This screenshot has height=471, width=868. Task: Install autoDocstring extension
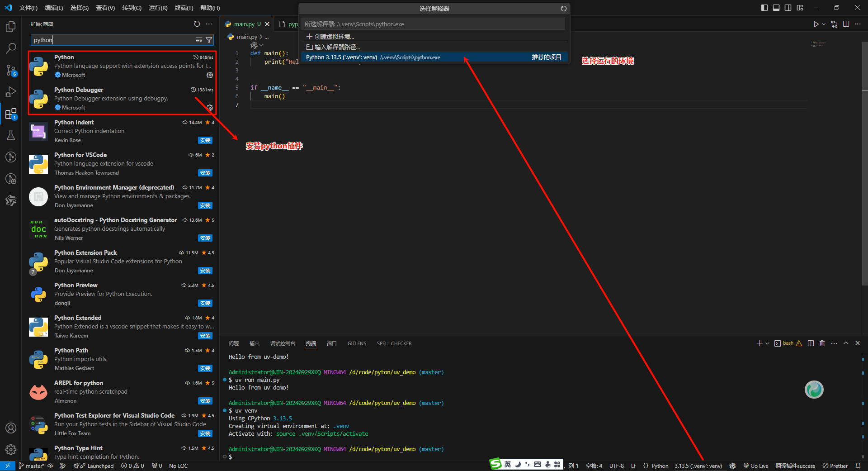click(205, 238)
